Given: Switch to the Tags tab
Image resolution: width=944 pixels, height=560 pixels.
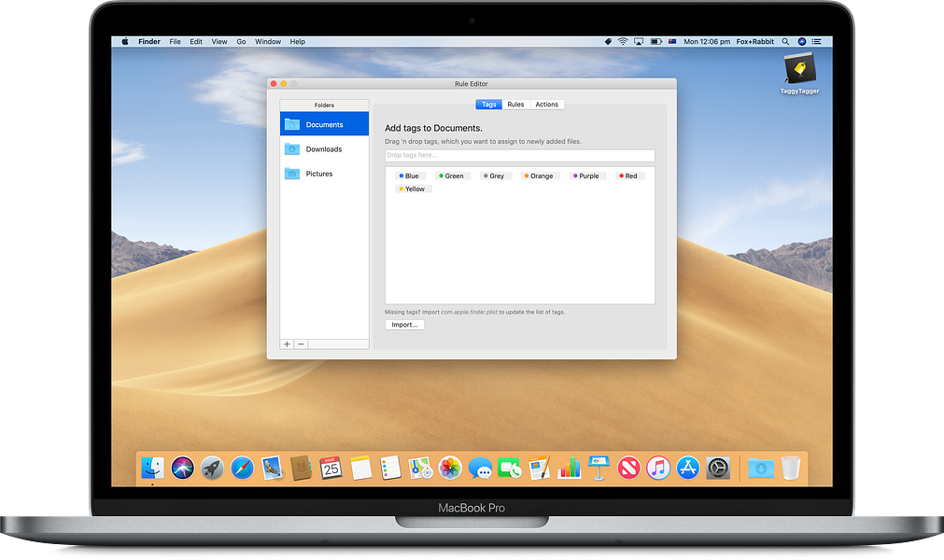Looking at the screenshot, I should (x=489, y=104).
